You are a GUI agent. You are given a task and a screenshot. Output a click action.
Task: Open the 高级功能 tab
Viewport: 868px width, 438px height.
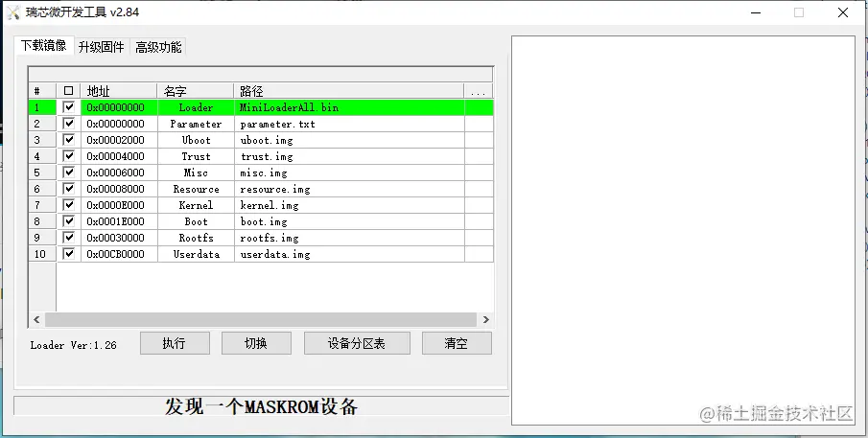click(x=158, y=47)
